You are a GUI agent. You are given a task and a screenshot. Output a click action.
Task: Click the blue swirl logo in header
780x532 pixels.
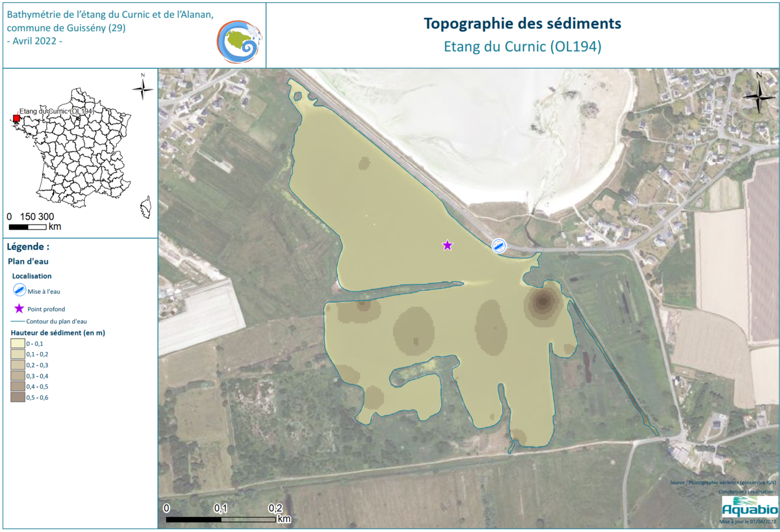coord(239,42)
